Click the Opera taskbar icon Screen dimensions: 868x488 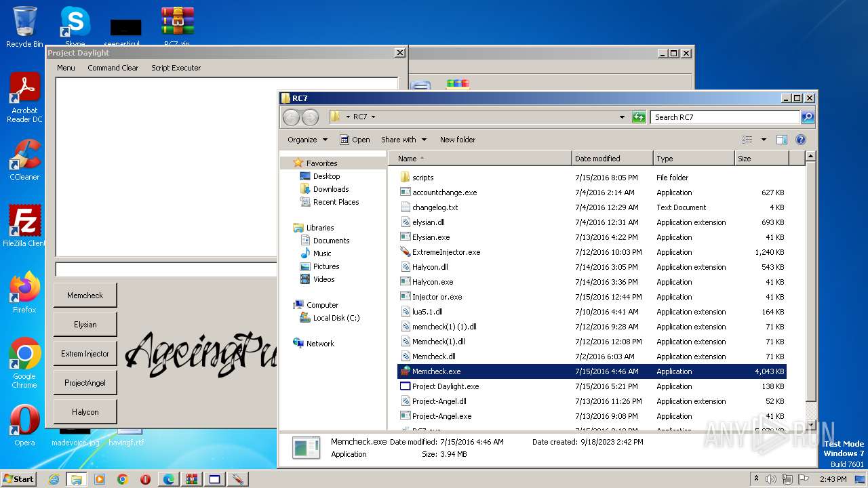click(145, 479)
